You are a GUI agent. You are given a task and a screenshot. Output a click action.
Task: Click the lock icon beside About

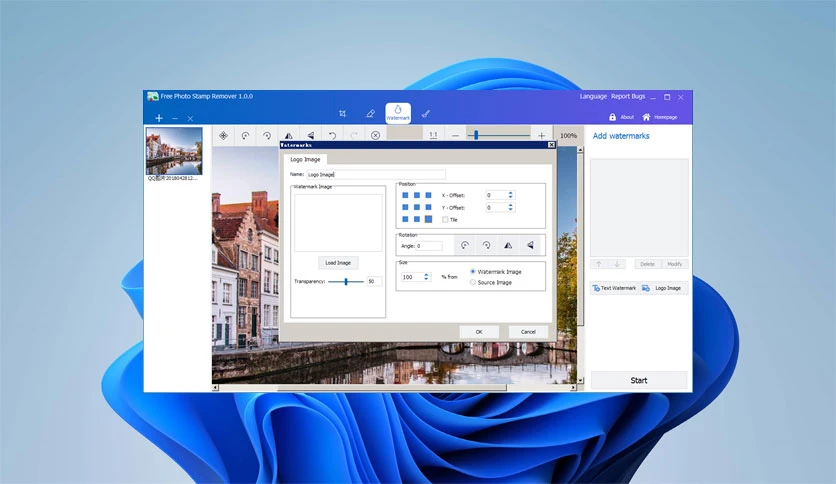613,117
